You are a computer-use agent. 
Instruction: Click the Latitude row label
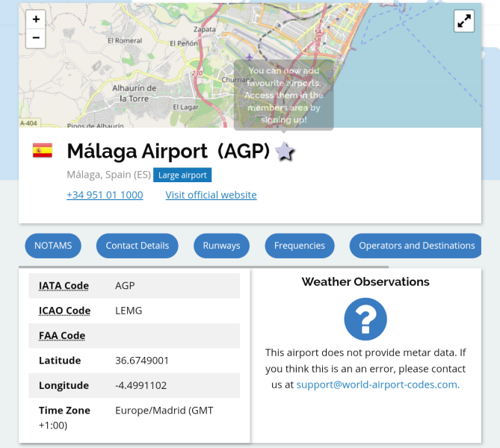60,361
